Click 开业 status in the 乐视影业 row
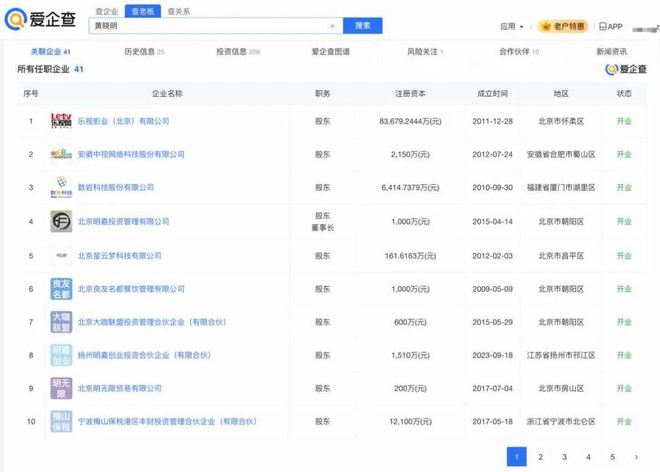 point(624,121)
